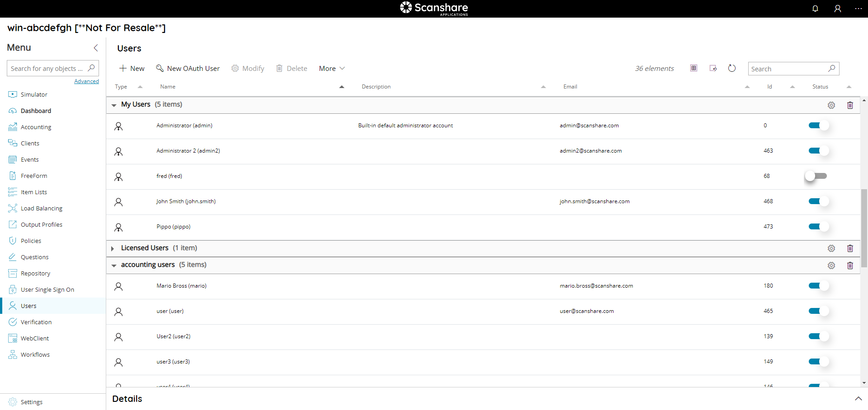Open the notifications bell icon

(x=815, y=9)
